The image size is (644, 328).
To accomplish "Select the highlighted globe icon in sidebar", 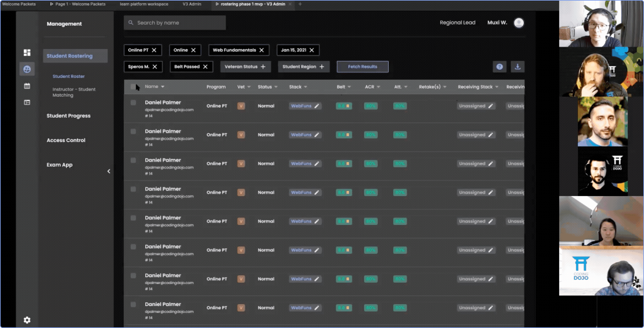I will [x=27, y=69].
